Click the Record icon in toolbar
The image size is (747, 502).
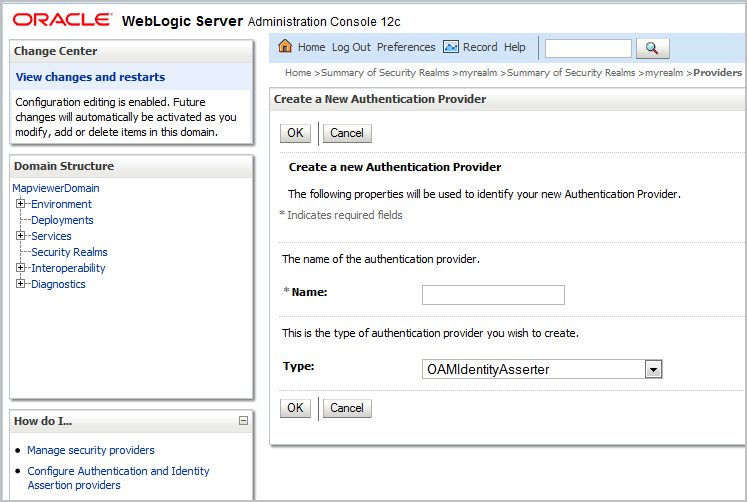tap(451, 47)
